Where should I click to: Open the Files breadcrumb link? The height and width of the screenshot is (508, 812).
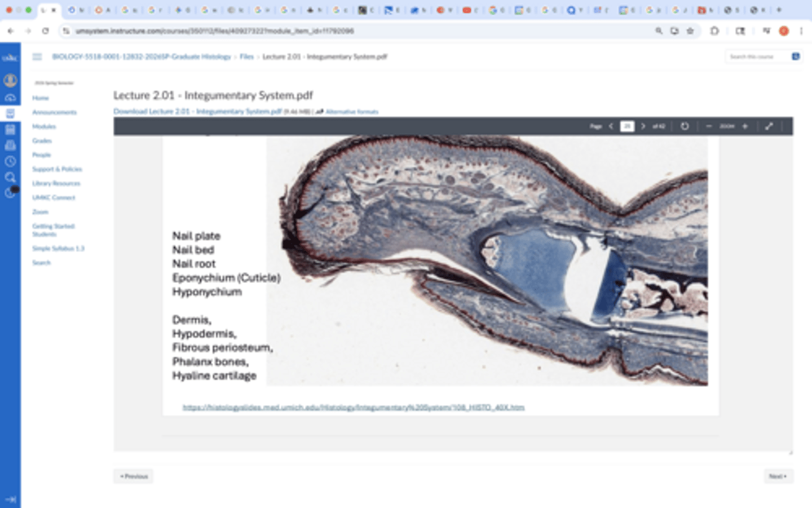point(246,56)
